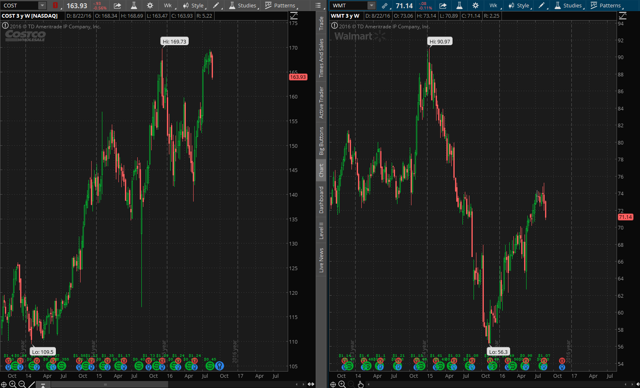Screen dimensions: 640x388
Task: Open the Trade sidebar tab
Action: click(321, 23)
